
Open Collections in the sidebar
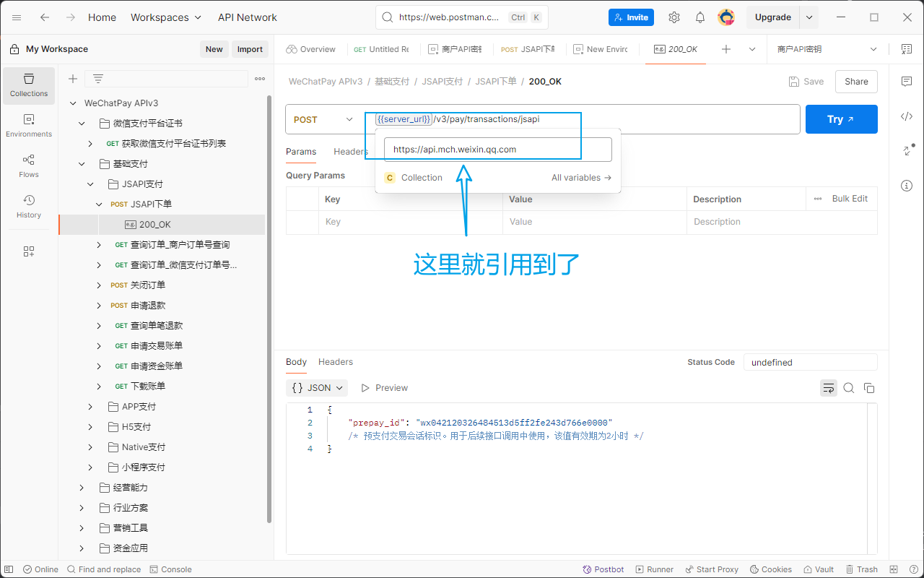pyautogui.click(x=29, y=85)
